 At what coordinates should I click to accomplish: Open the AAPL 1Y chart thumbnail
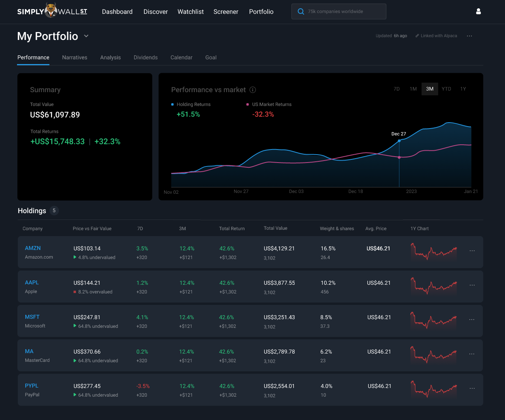coord(434,286)
